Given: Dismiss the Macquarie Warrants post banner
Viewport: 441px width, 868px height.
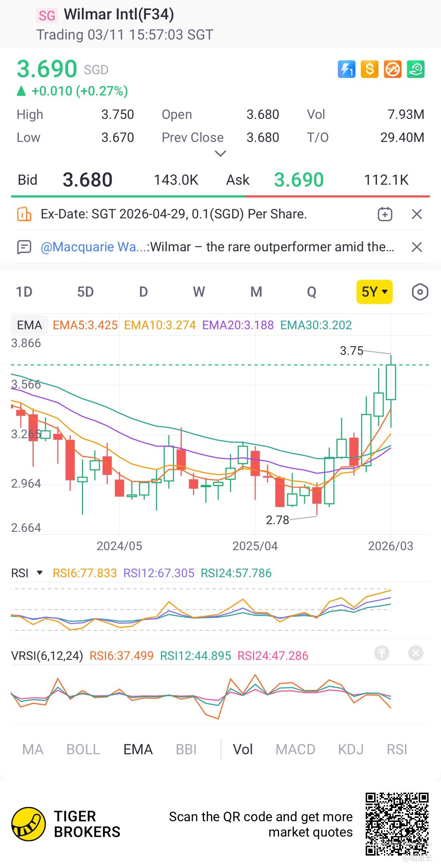Looking at the screenshot, I should click(417, 247).
